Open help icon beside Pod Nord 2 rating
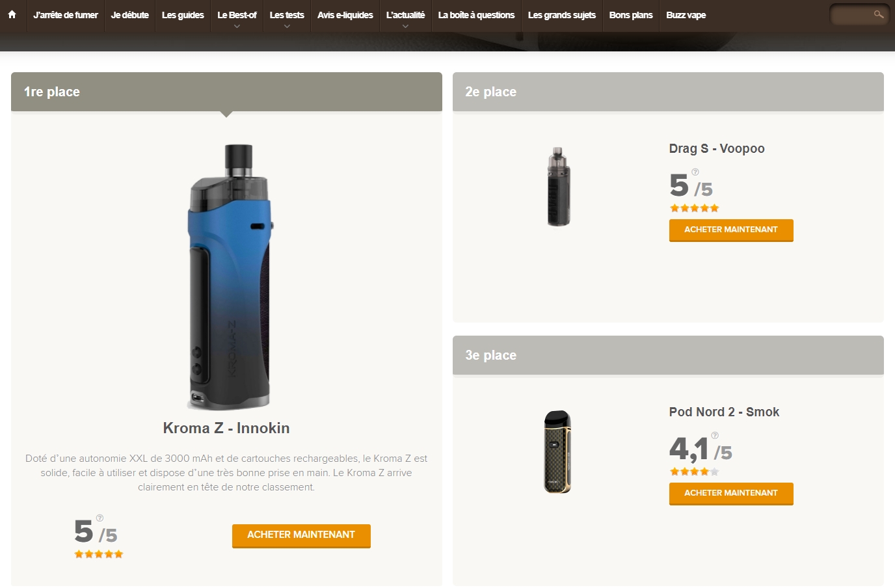 point(715,436)
